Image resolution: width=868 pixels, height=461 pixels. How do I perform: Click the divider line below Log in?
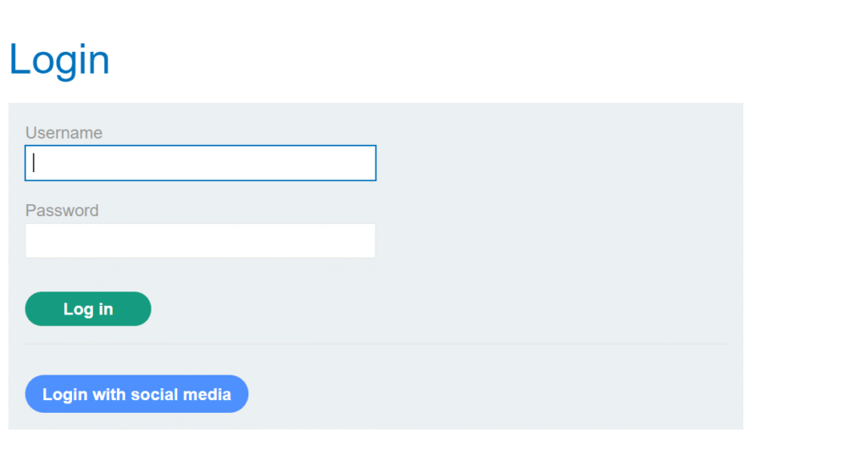(376, 344)
